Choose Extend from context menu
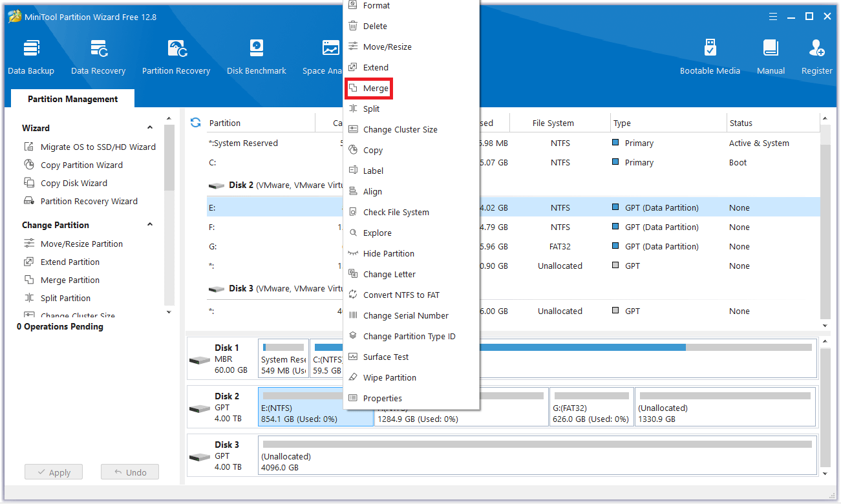Image resolution: width=841 pixels, height=504 pixels. tap(411, 67)
